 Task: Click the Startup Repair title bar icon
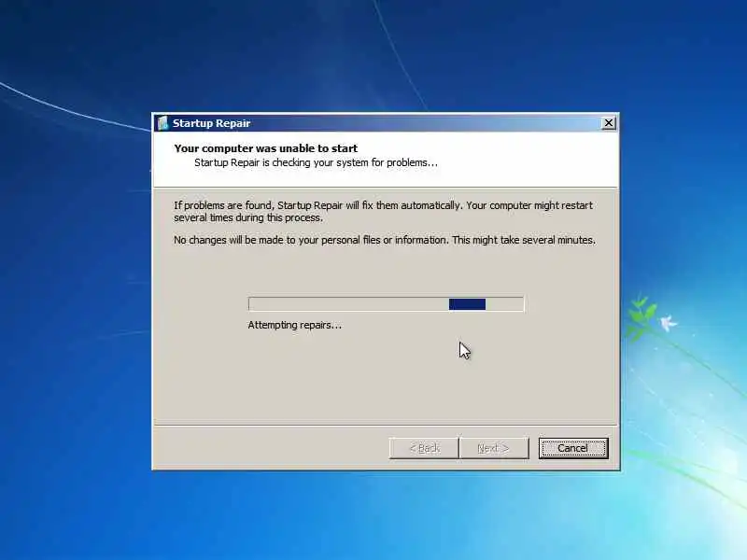point(162,123)
